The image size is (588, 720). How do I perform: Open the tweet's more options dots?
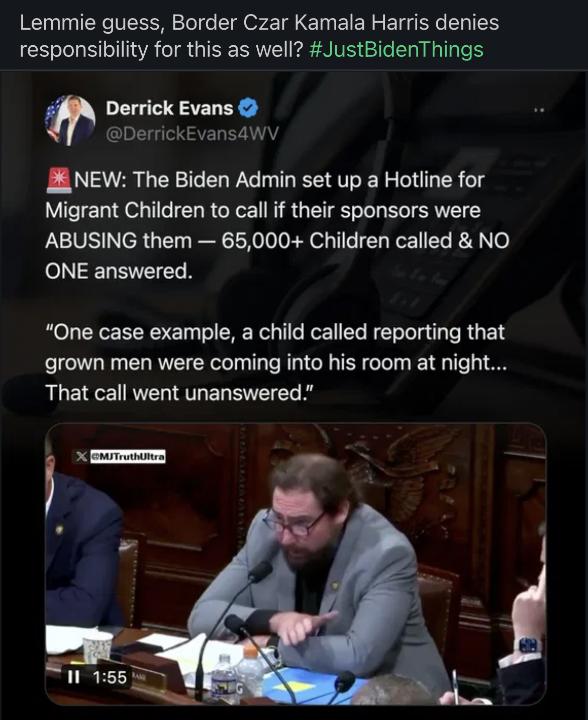click(540, 109)
